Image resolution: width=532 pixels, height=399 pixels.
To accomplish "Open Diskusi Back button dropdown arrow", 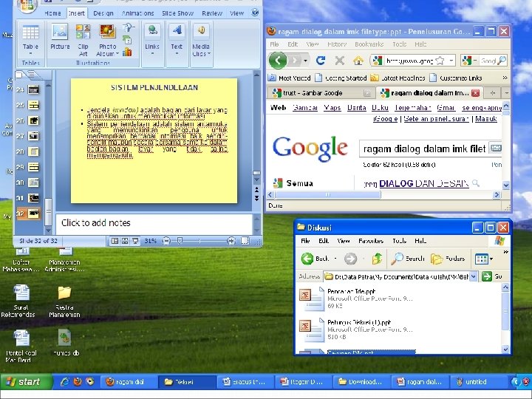I will click(x=335, y=259).
